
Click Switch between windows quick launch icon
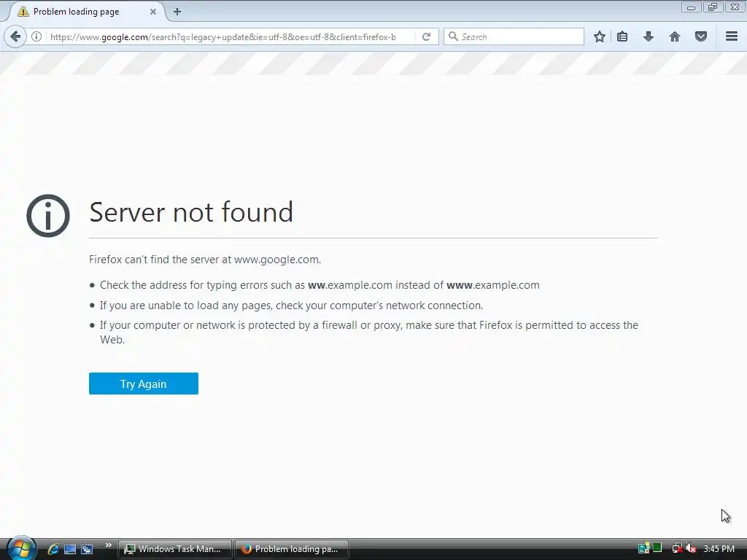[87, 549]
